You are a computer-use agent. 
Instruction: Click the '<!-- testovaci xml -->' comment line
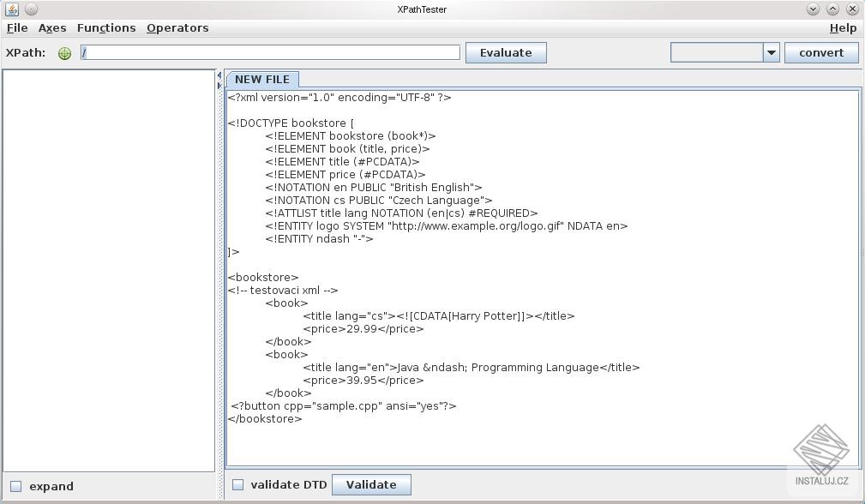pyautogui.click(x=282, y=291)
